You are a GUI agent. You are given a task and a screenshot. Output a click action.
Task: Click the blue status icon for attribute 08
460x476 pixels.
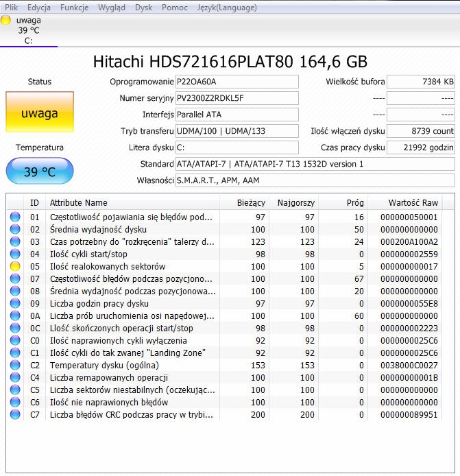pyautogui.click(x=15, y=291)
